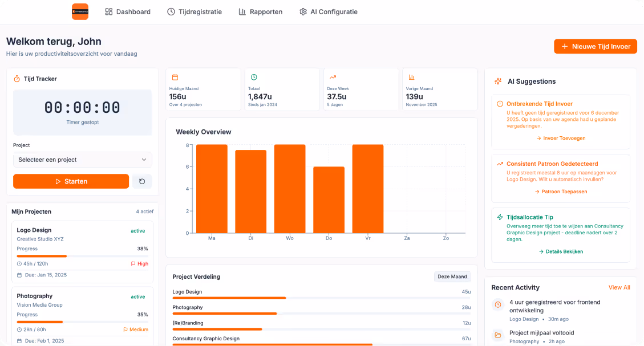Screen dimensions: 644x346
Task: Click the bar chart icon on Vorige Maand card
Action: coord(412,76)
